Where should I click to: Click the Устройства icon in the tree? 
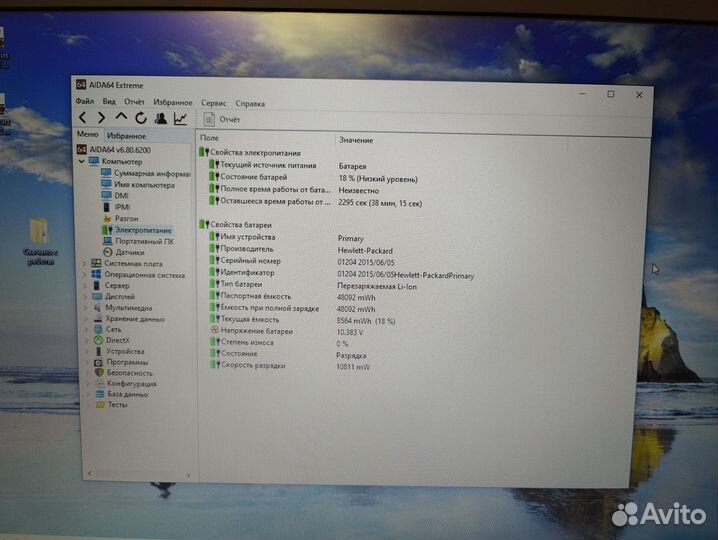98,351
